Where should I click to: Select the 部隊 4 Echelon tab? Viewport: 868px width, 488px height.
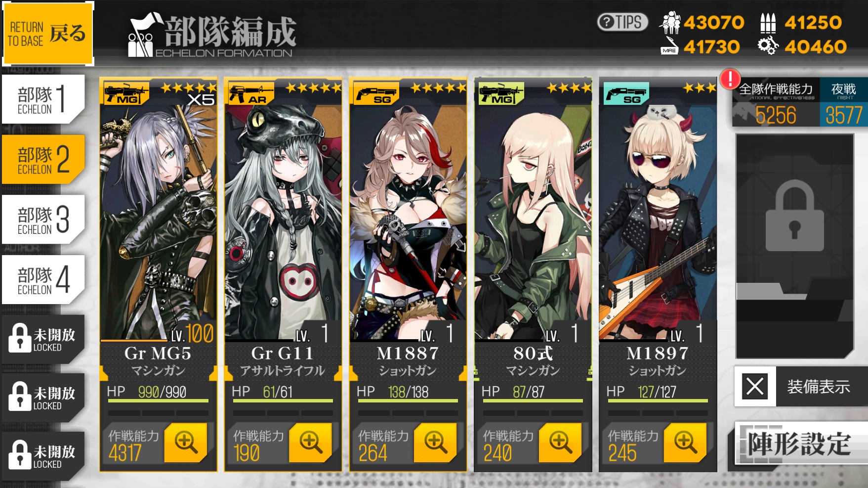tap(42, 279)
